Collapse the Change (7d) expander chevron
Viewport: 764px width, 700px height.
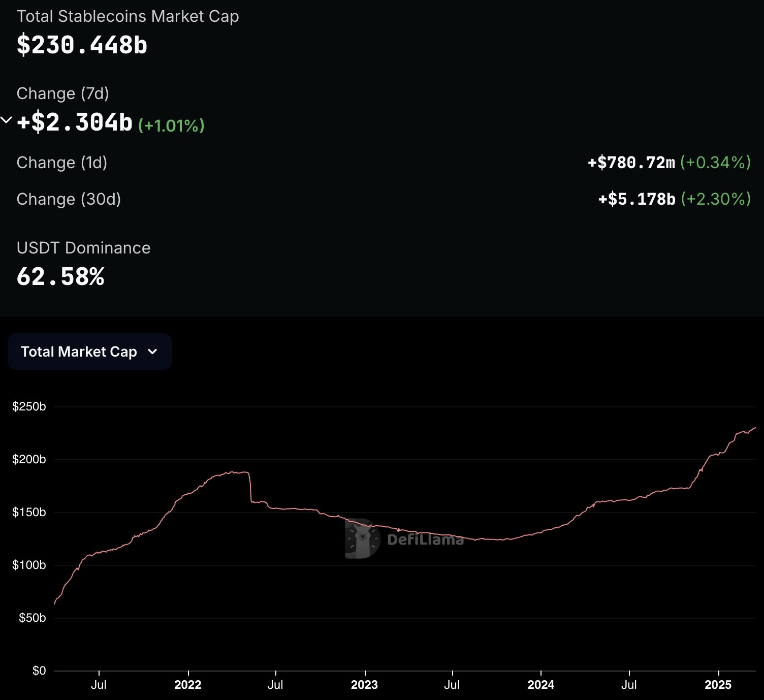pyautogui.click(x=6, y=120)
